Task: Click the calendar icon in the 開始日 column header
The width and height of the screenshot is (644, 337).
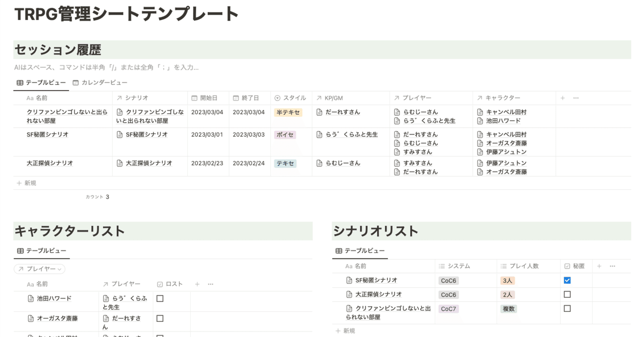Action: [x=194, y=98]
